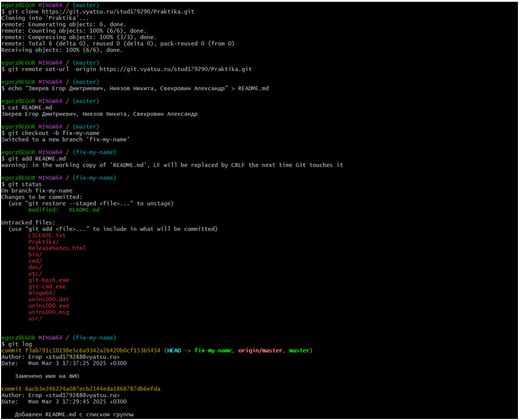Select the LICENSE.txt untracked file entry
This screenshot has height=420, width=519.
pyautogui.click(x=47, y=235)
